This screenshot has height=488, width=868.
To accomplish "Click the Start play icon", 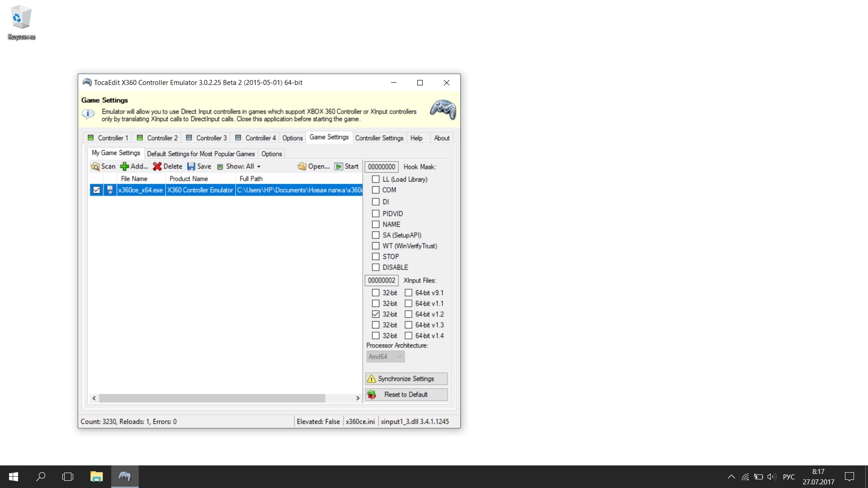I will tap(339, 167).
